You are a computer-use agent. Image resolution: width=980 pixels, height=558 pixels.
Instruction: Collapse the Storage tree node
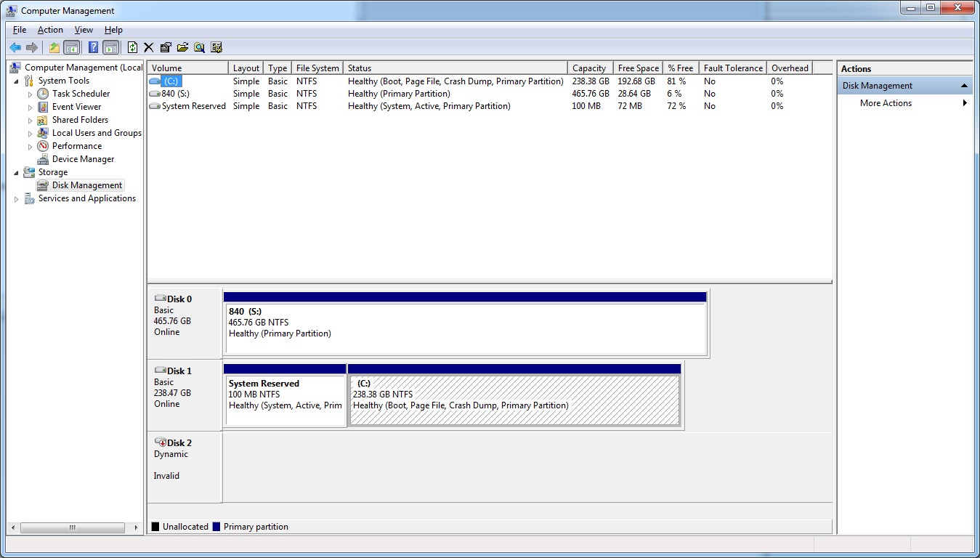click(x=17, y=172)
